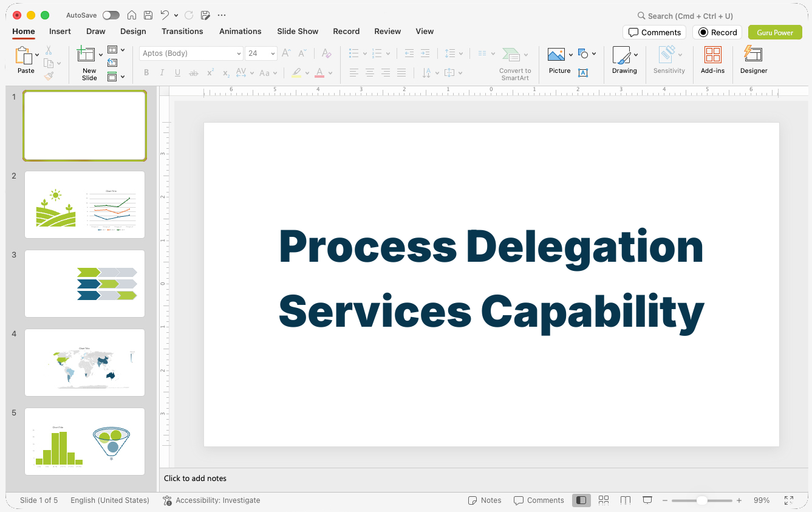
Task: Open the Review tab
Action: click(x=387, y=32)
